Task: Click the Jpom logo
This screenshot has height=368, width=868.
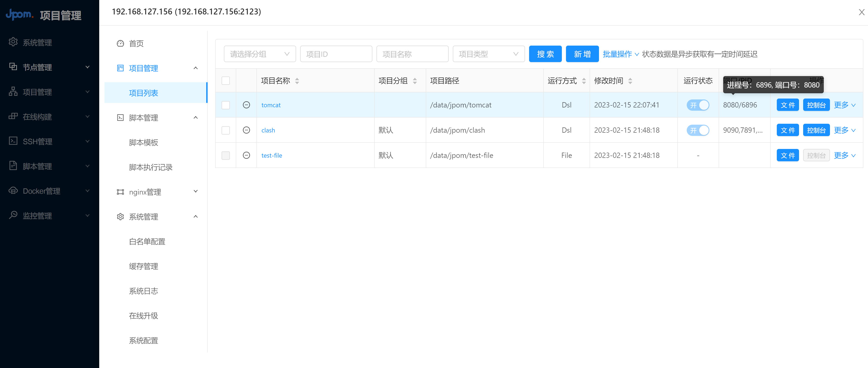Action: 19,14
